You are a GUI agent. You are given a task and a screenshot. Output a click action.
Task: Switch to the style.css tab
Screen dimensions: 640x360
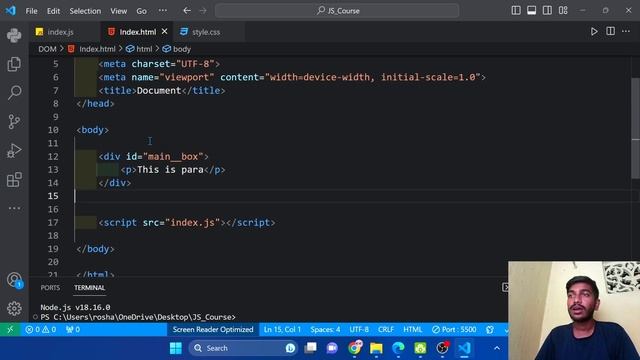coord(206,32)
